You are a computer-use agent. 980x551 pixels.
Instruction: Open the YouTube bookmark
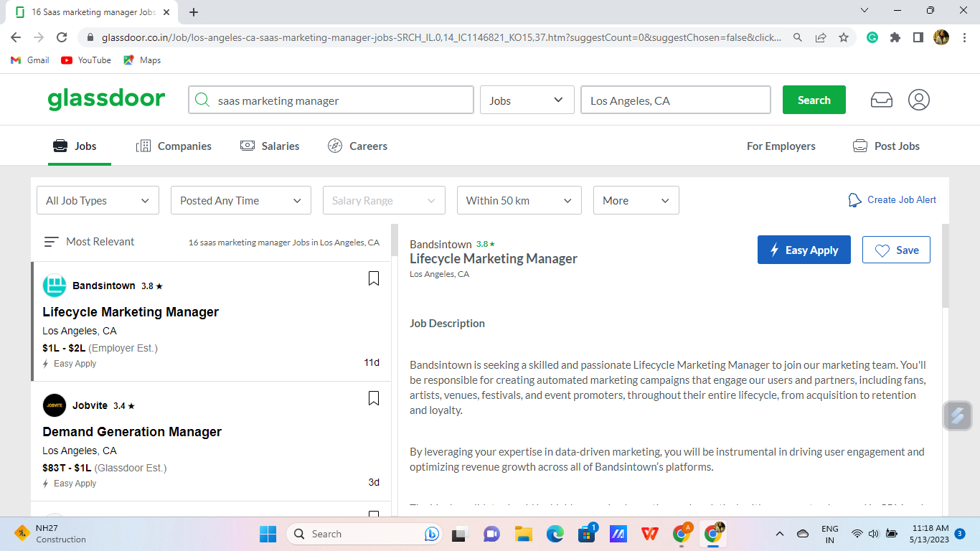coord(86,60)
